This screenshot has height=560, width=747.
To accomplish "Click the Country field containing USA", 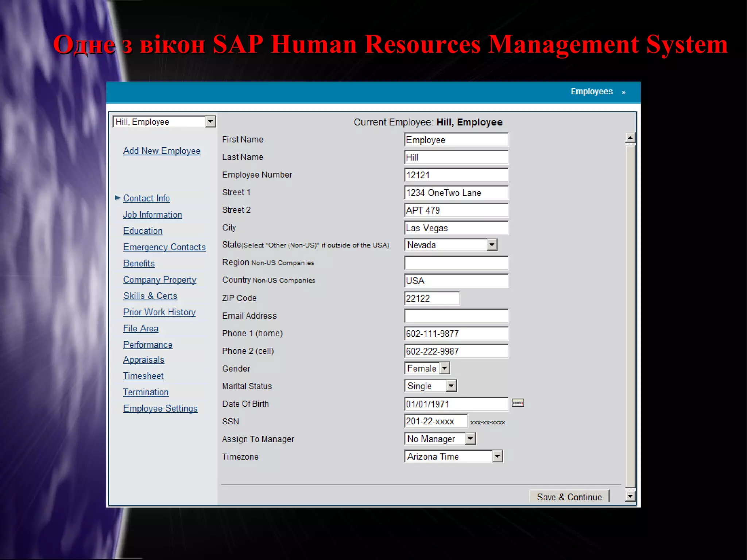I will click(x=456, y=280).
